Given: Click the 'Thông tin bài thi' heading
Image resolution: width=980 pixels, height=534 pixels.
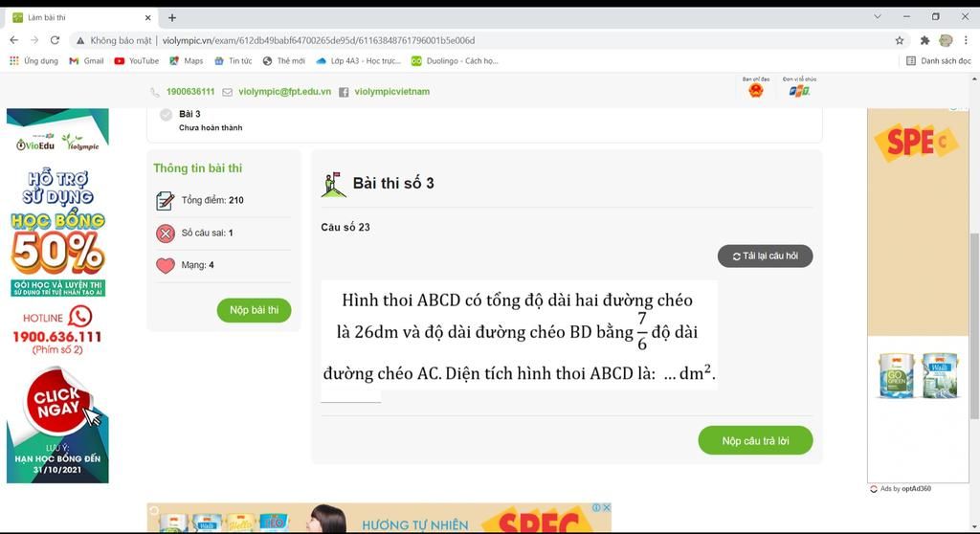Looking at the screenshot, I should pos(197,168).
